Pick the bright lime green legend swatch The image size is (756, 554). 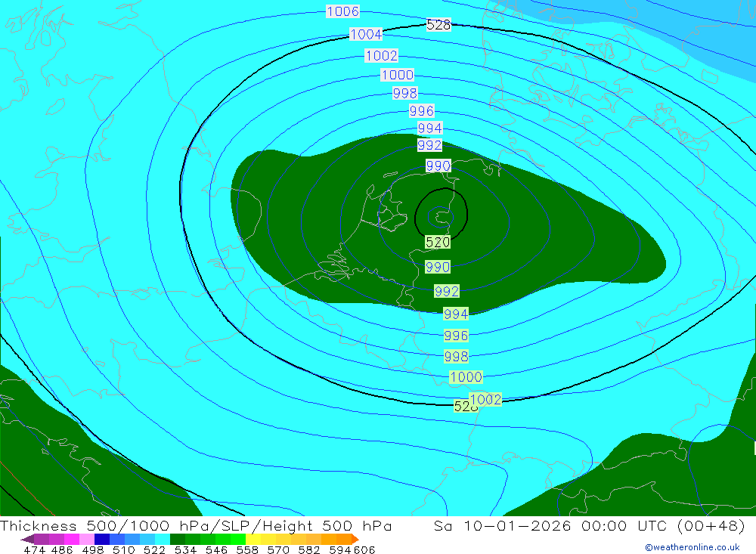238,539
